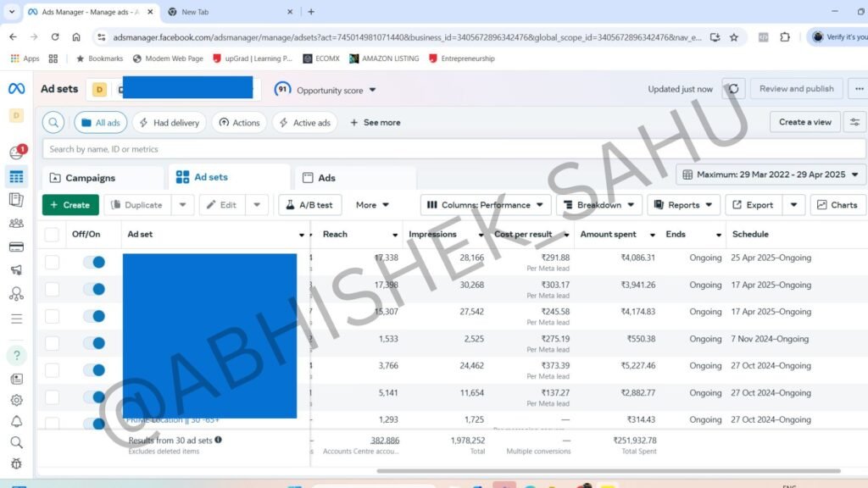Click the Meta logo icon

[16, 89]
